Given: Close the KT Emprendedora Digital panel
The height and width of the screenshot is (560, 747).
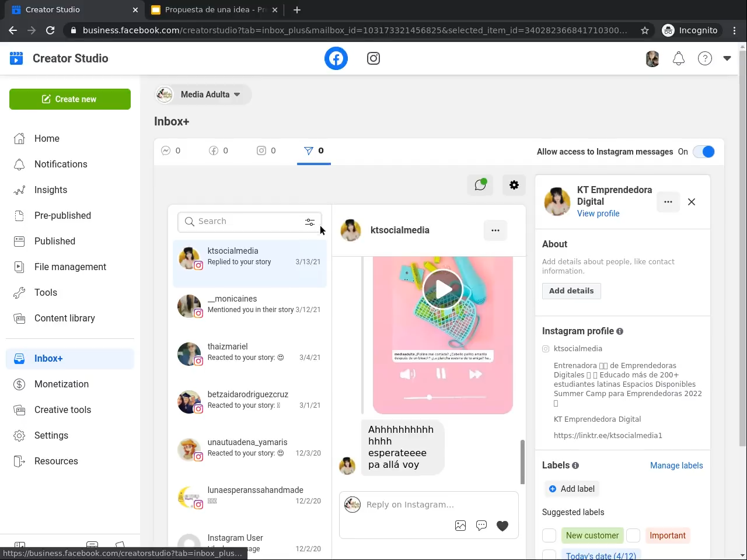Looking at the screenshot, I should [692, 202].
